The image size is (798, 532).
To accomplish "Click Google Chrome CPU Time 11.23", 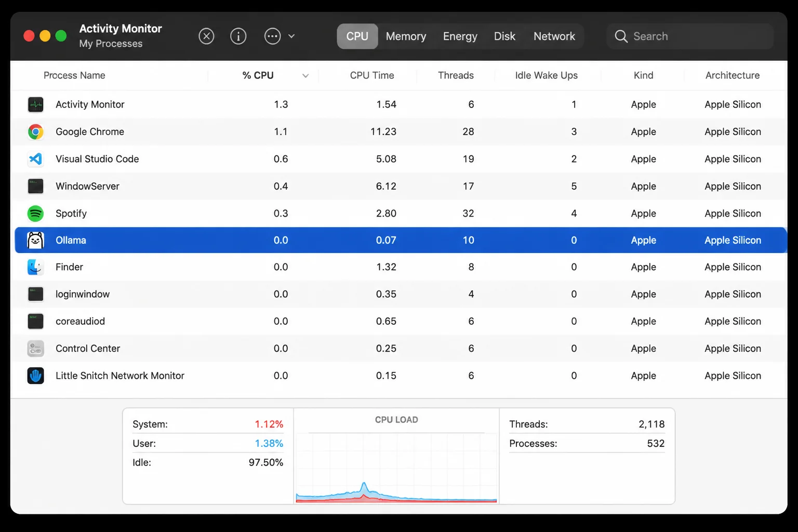I will pos(383,132).
